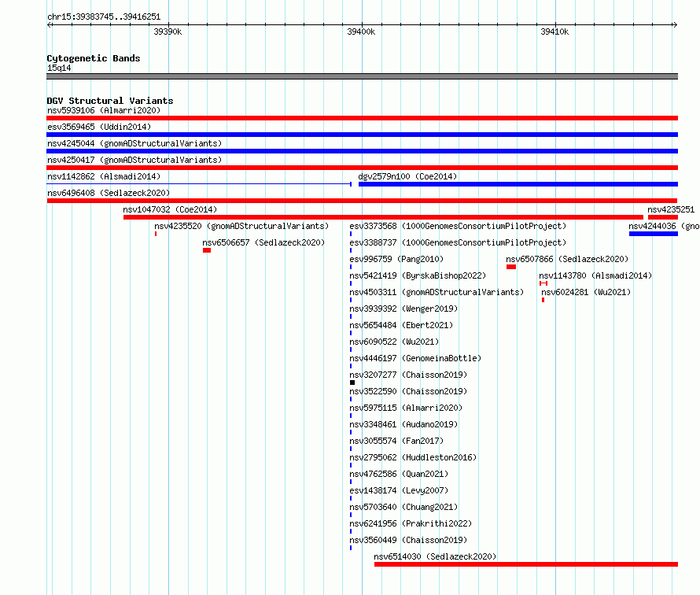Click the 15q14 band label
This screenshot has height=595, width=700.
point(59,68)
